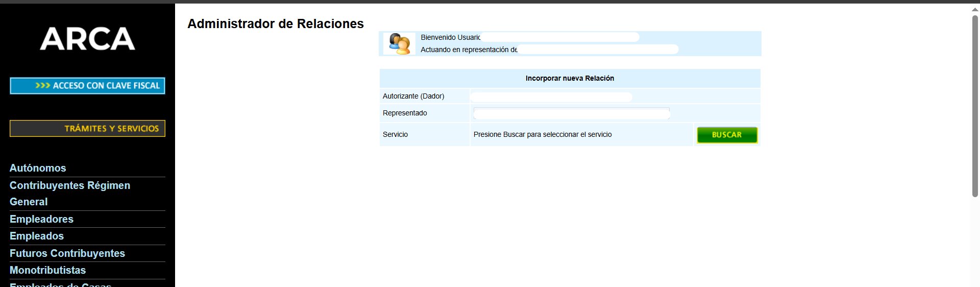Open the Autónomos sidebar link

(x=38, y=168)
